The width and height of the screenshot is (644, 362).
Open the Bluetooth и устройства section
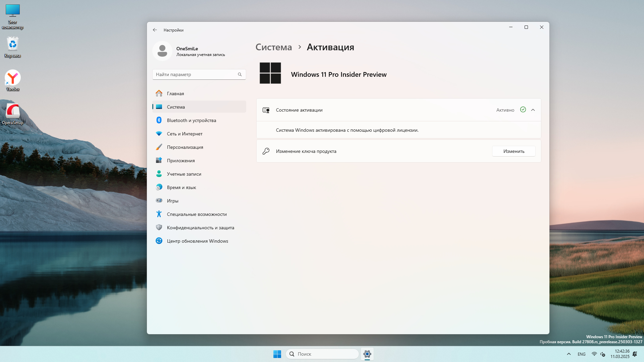tap(191, 120)
